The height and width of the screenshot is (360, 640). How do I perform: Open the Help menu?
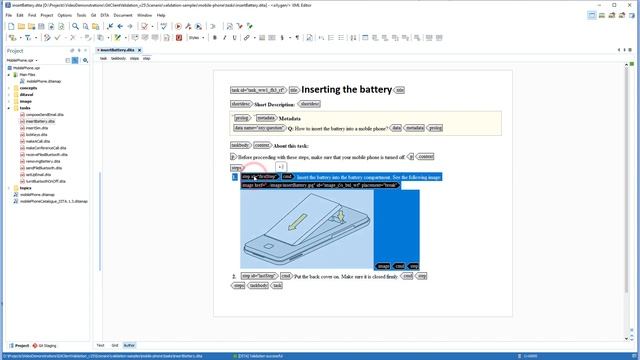(161, 15)
